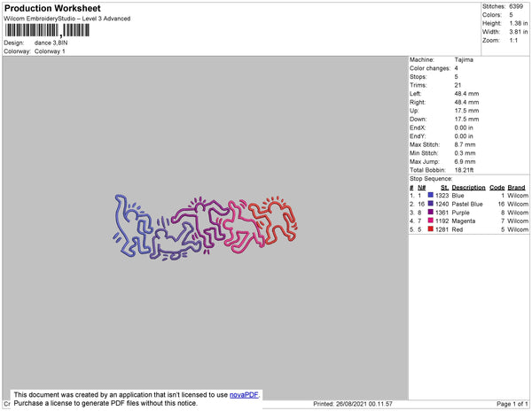
Task: Click the 'Up:' value '17.5 mm'
Action: (x=466, y=111)
